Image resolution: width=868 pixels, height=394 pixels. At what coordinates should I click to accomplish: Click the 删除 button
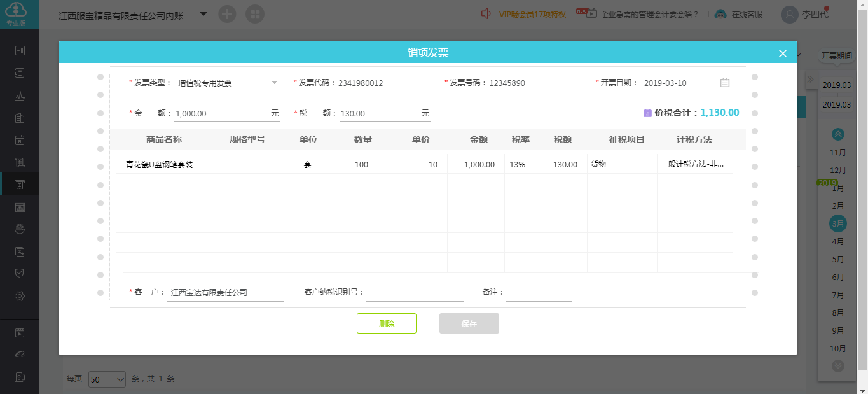[387, 323]
